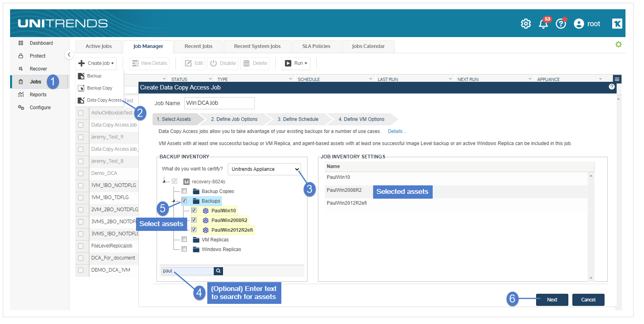The image size is (644, 324).
Task: Open the LAST RUN column filter arrow
Action: [x=450, y=79]
